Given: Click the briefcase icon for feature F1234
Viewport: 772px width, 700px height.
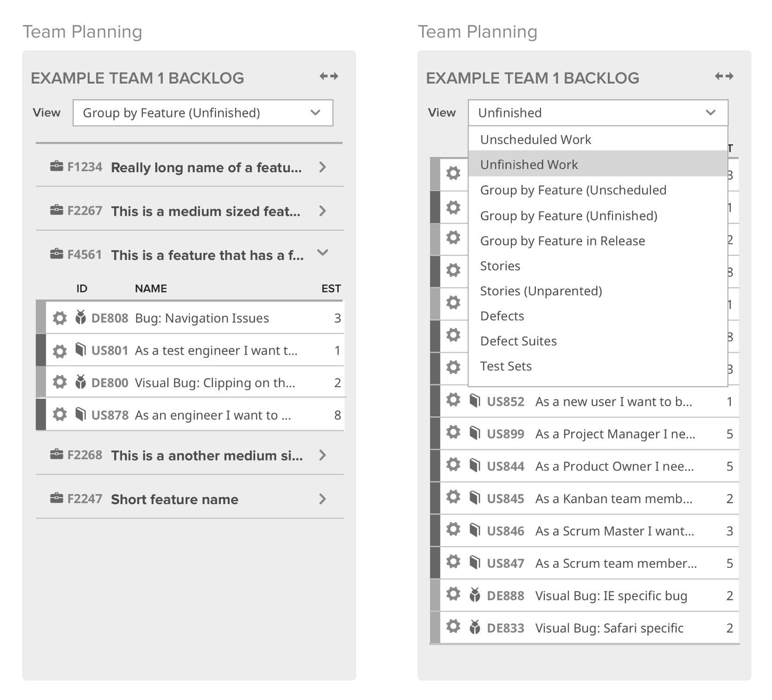Looking at the screenshot, I should (56, 167).
